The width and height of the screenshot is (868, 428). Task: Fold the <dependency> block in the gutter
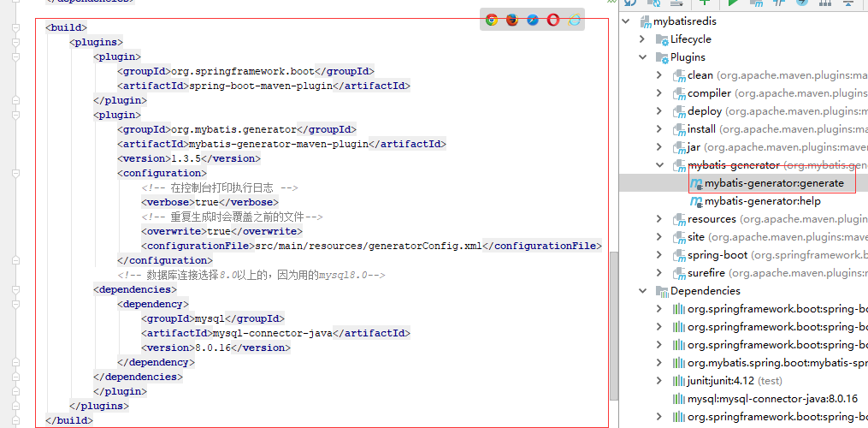[x=15, y=304]
